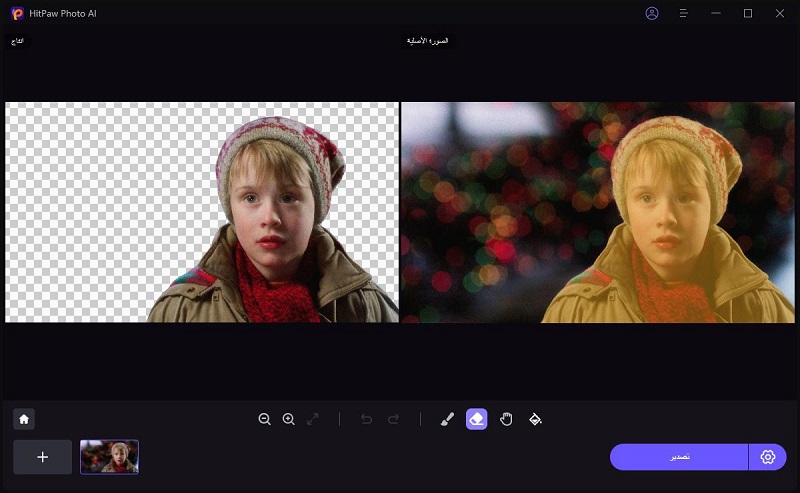The width and height of the screenshot is (800, 493).
Task: Click the result label above transparent preview
Action: (17, 41)
